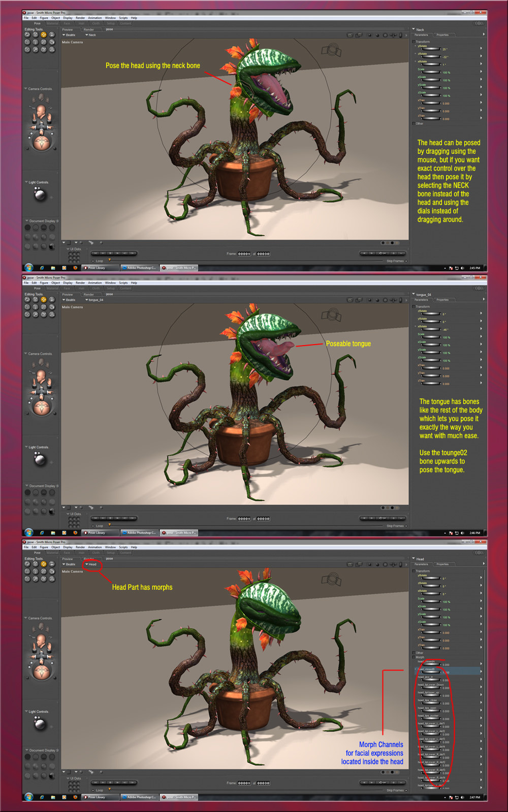This screenshot has height=812, width=508.
Task: Choose Texture Shaded display sphere in Neck window
Action: (x=52, y=247)
